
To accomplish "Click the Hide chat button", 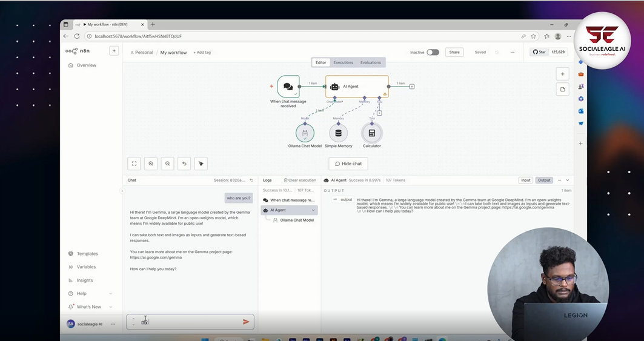I will pyautogui.click(x=348, y=164).
